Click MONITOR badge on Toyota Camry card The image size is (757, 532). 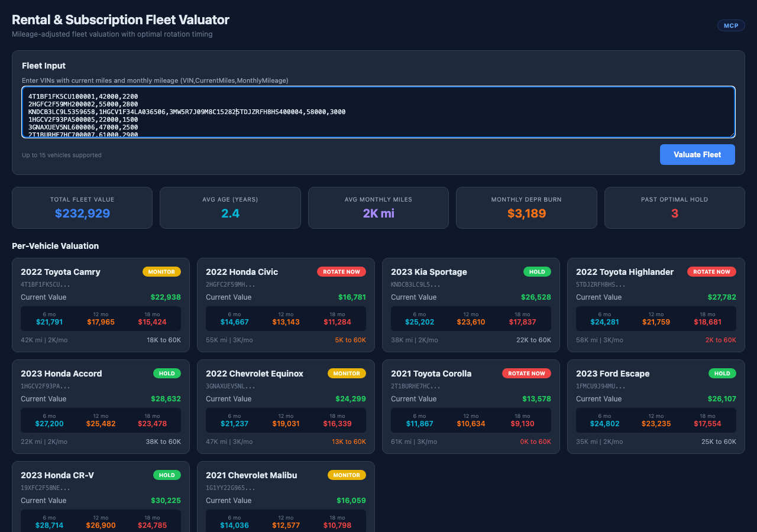point(161,272)
